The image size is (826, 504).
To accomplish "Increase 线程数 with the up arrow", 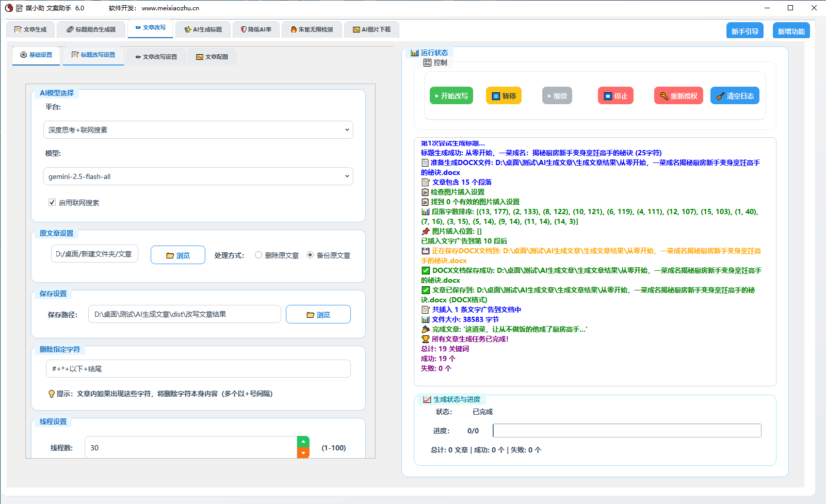I will tap(303, 442).
